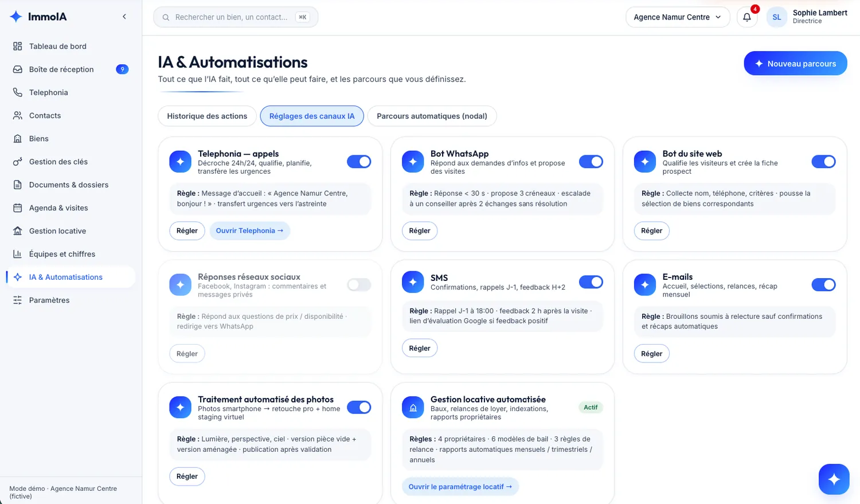Click Régler on the SMS card
Screen dimensions: 860x504
click(420, 348)
